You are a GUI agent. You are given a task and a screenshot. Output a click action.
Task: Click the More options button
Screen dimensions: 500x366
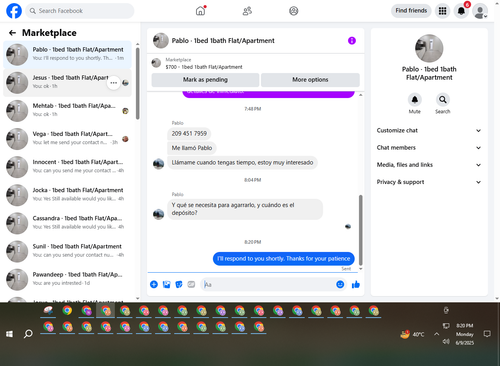point(310,80)
